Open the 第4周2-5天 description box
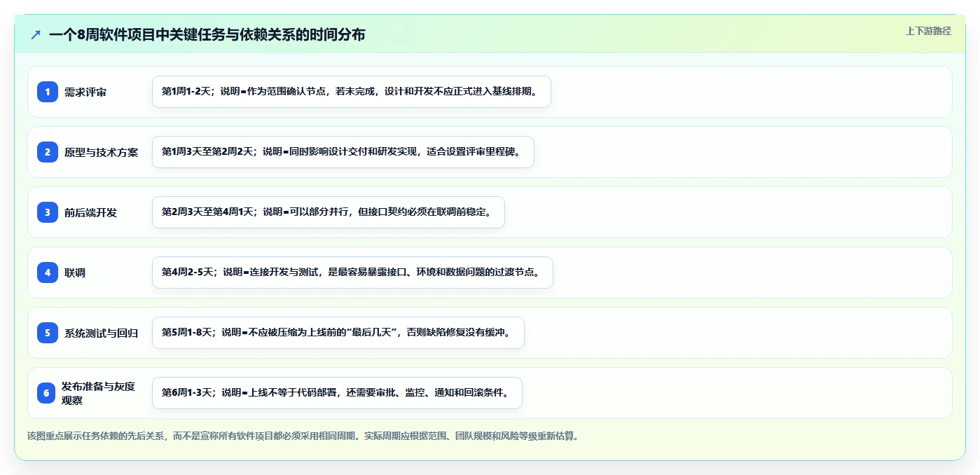 (352, 273)
